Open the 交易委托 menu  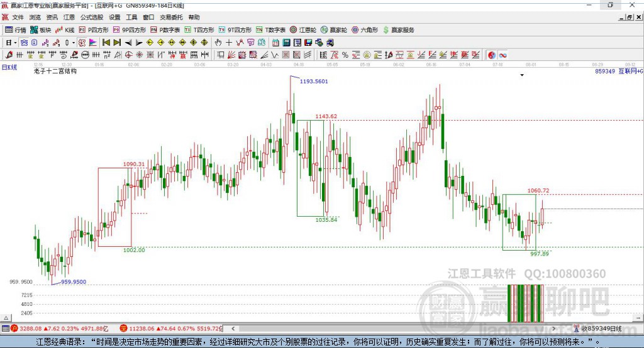pos(171,17)
